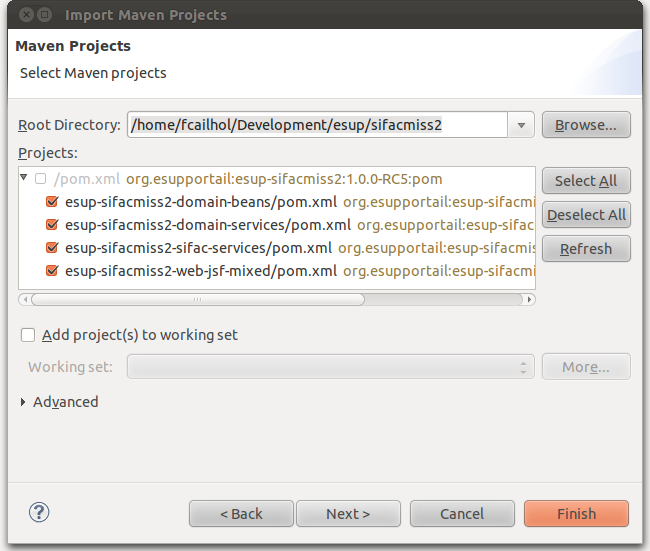This screenshot has height=551, width=650.
Task: Close the Import Maven Projects dialog
Action: [24, 15]
